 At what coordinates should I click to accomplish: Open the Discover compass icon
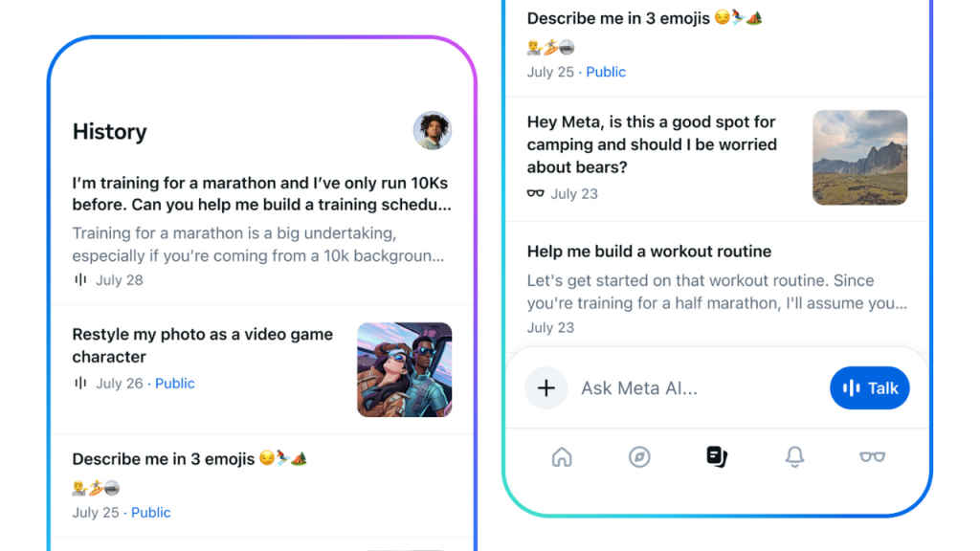coord(639,456)
